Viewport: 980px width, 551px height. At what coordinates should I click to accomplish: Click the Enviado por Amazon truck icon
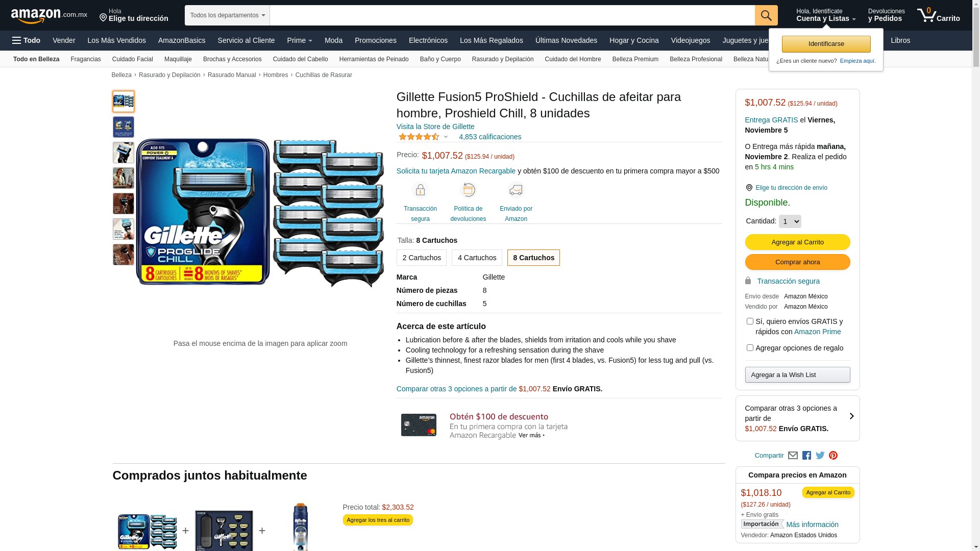click(516, 190)
